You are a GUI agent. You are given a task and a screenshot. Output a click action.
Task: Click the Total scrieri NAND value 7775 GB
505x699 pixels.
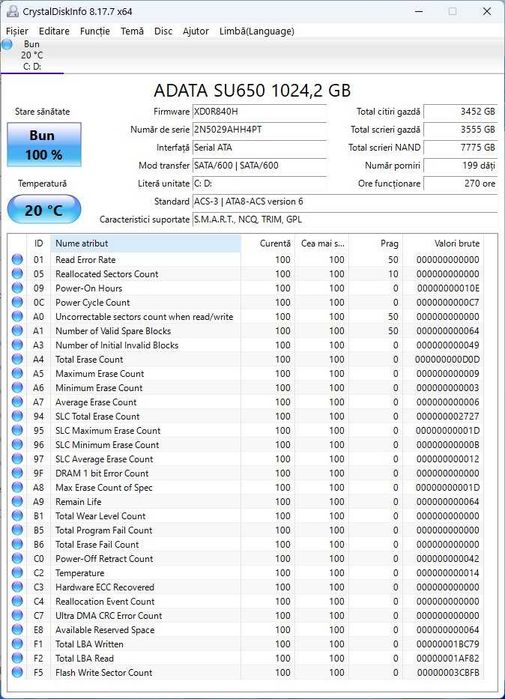(x=460, y=148)
